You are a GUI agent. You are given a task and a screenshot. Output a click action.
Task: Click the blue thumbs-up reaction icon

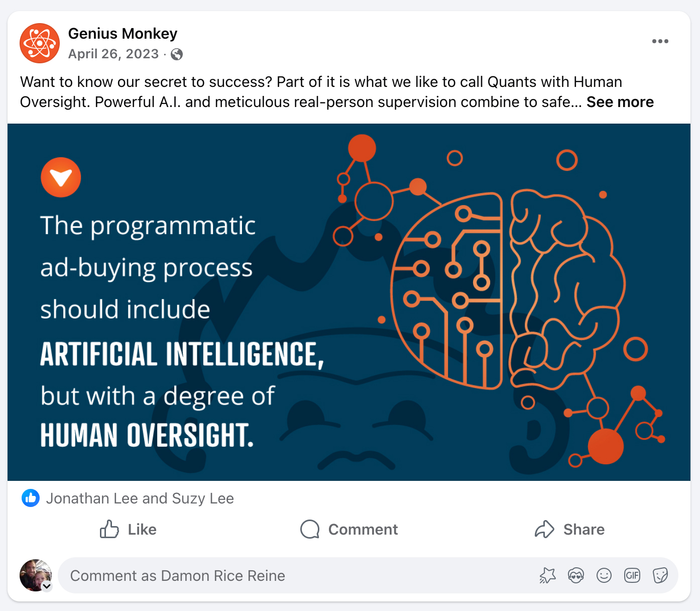tap(31, 498)
